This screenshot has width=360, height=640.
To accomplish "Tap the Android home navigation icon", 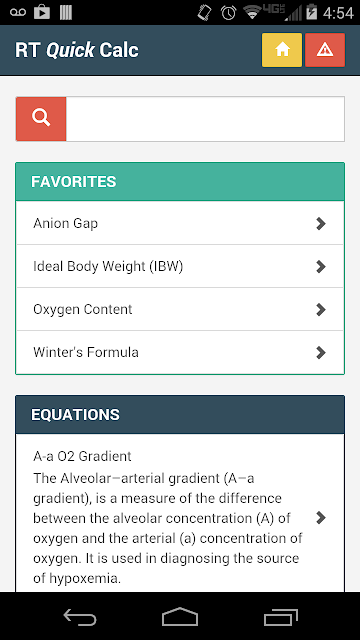I will (x=180, y=616).
